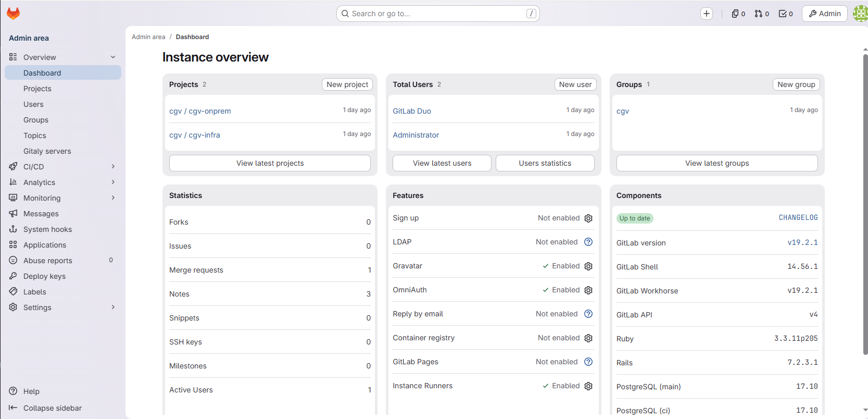868x419 pixels.
Task: Click the Deploy keys key icon
Action: pyautogui.click(x=13, y=276)
